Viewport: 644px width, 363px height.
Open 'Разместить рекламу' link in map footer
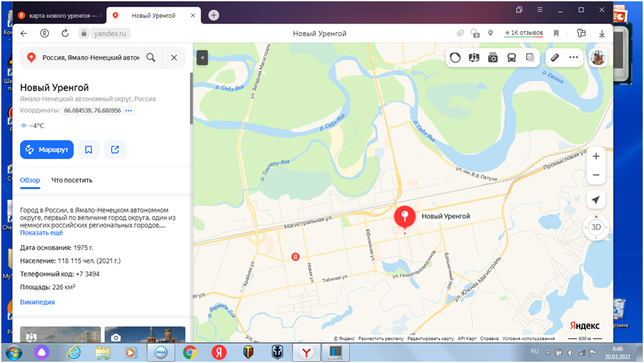pos(381,339)
